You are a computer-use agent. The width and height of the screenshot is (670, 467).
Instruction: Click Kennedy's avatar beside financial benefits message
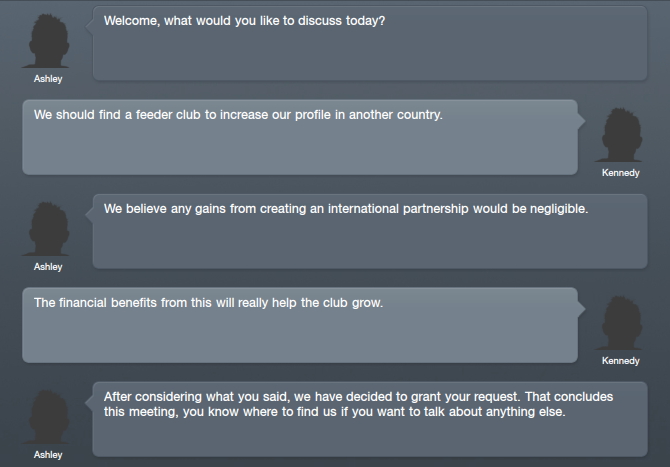pos(620,323)
